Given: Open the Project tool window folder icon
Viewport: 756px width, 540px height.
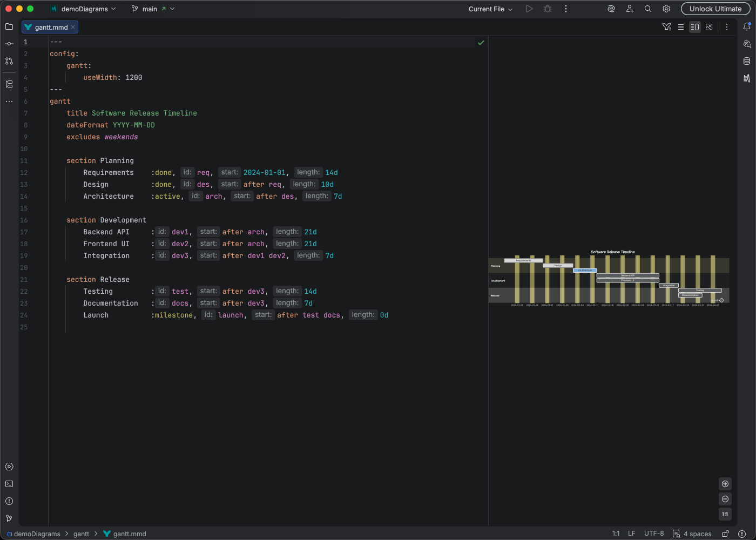Looking at the screenshot, I should click(9, 26).
